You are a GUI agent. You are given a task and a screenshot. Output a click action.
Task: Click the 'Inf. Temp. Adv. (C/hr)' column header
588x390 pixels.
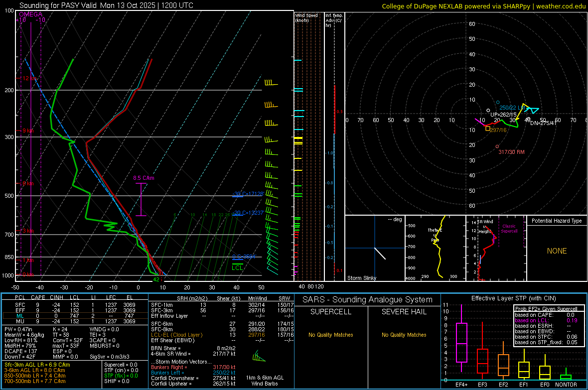click(x=334, y=20)
